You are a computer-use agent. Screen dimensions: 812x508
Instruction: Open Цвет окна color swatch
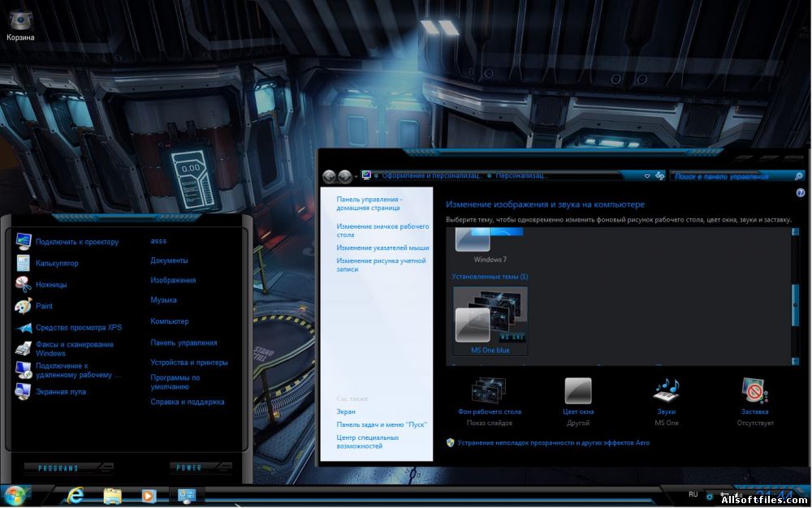[578, 390]
